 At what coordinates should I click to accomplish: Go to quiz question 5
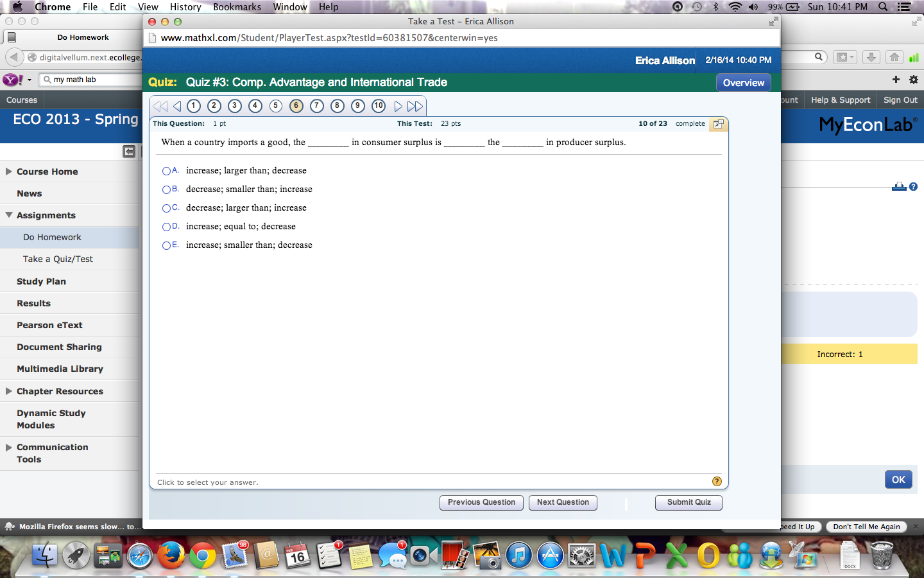pos(276,106)
